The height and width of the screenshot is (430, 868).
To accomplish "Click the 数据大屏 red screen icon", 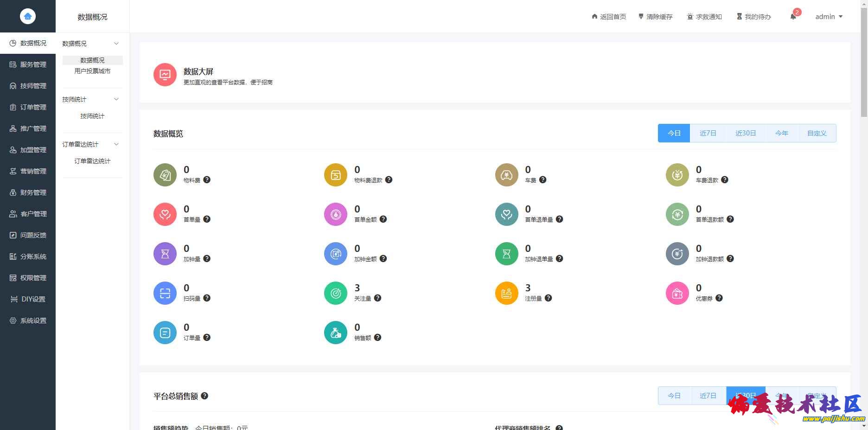I will coord(165,75).
